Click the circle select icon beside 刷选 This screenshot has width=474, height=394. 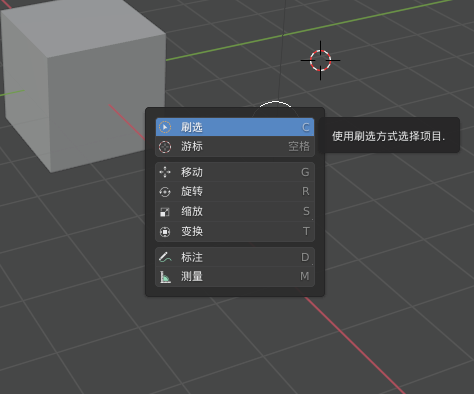click(165, 127)
